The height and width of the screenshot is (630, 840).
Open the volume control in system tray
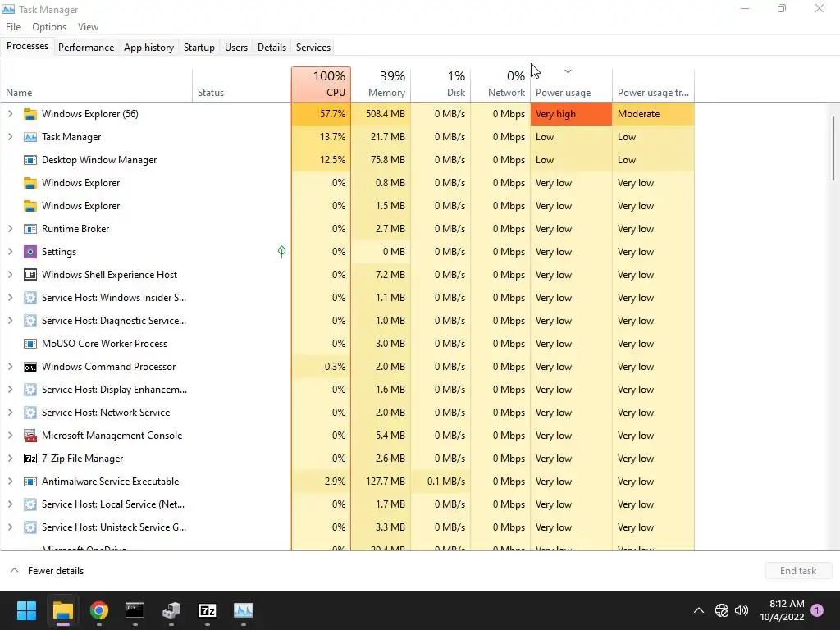[x=742, y=610]
